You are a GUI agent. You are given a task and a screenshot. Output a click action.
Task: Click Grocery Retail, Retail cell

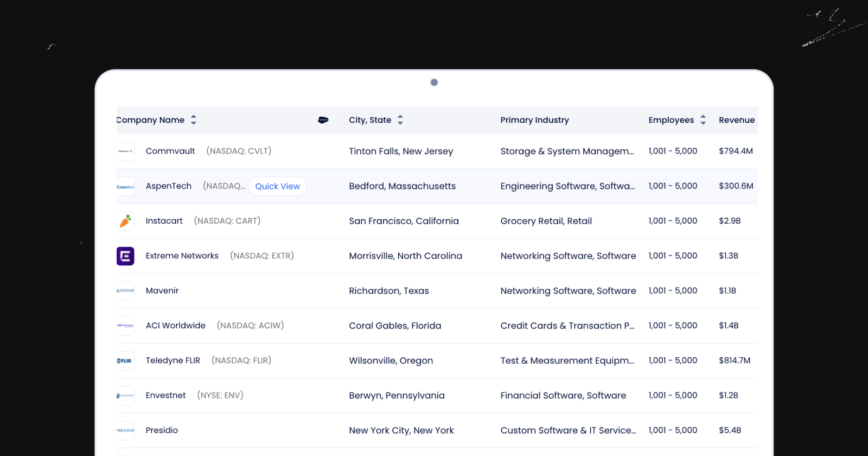pyautogui.click(x=546, y=221)
